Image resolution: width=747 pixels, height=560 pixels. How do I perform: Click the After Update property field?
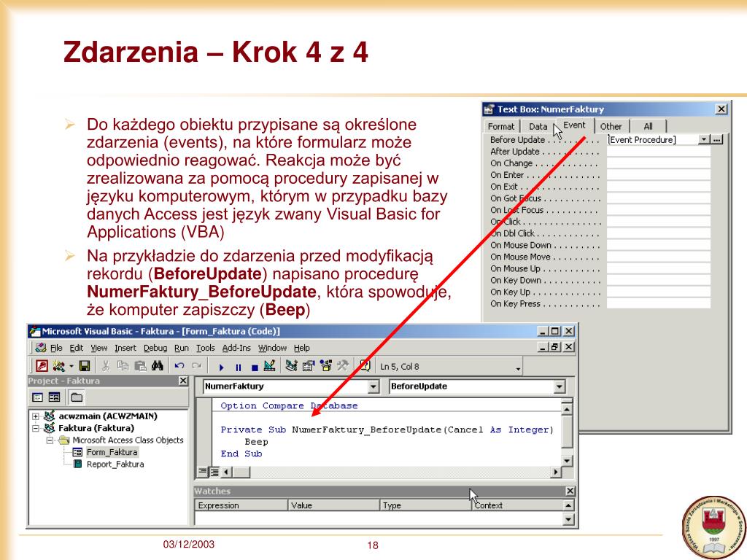659,152
